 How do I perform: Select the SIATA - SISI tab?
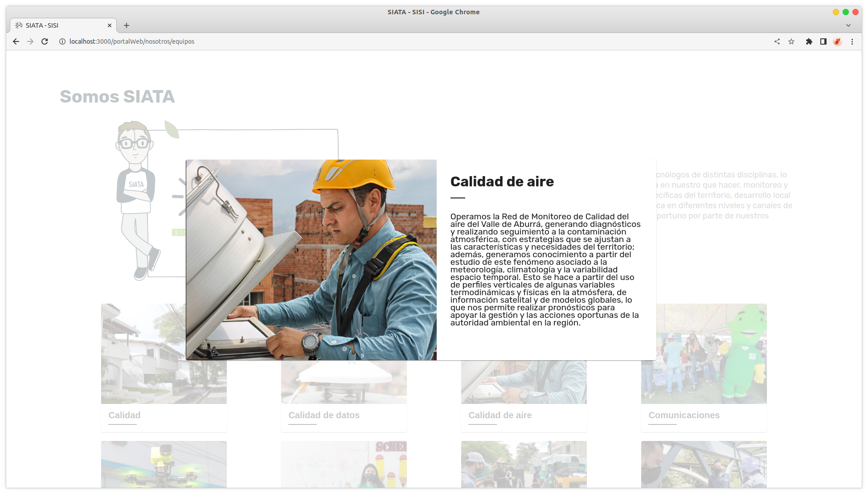coord(63,25)
